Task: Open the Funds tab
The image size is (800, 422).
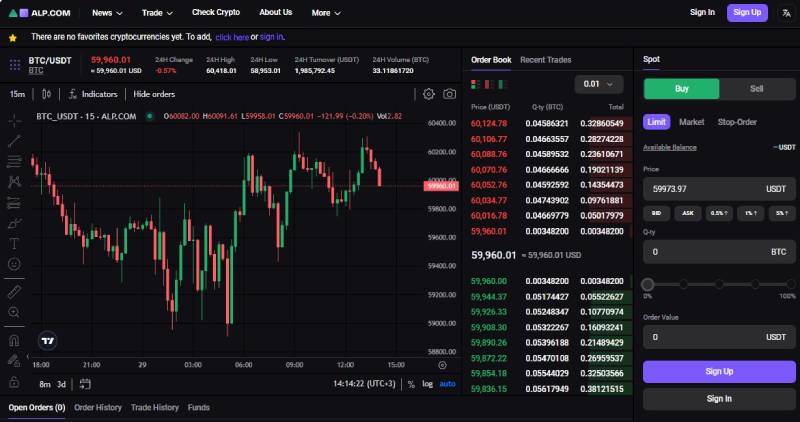Action: click(198, 408)
